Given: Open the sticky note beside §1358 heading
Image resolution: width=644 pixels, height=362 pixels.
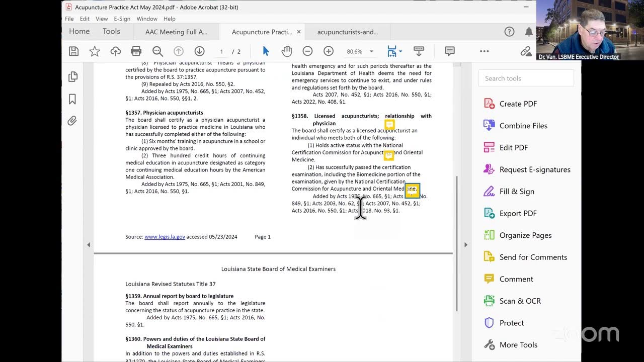Looking at the screenshot, I should 389,124.
